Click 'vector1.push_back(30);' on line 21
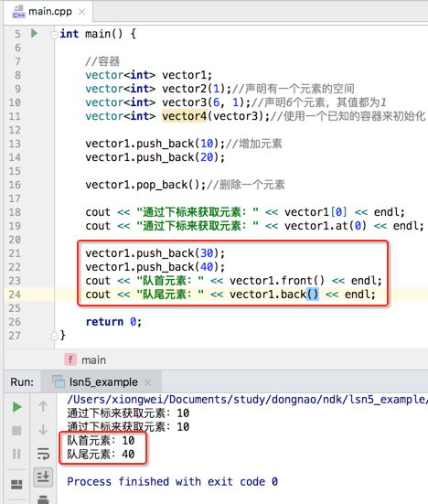The width and height of the screenshot is (428, 504). coord(155,253)
